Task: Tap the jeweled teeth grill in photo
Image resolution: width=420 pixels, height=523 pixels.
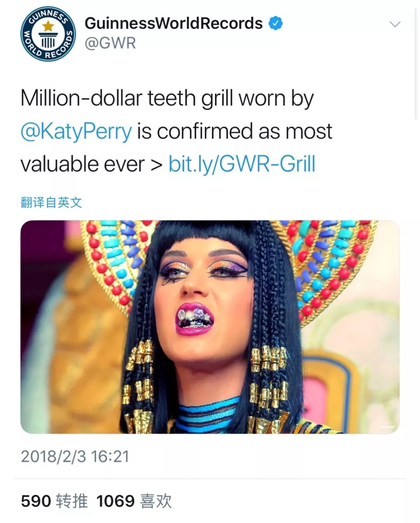Action: click(x=194, y=318)
